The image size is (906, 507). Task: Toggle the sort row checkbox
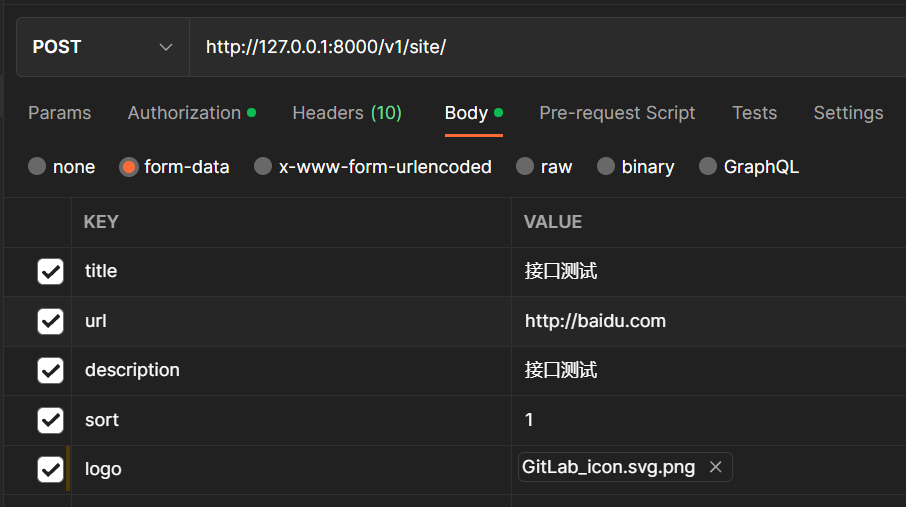click(x=50, y=420)
